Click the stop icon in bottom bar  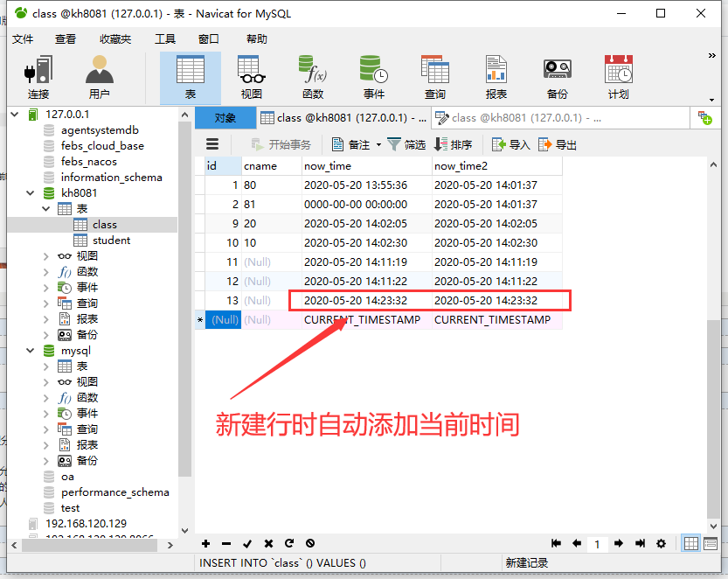coord(310,543)
